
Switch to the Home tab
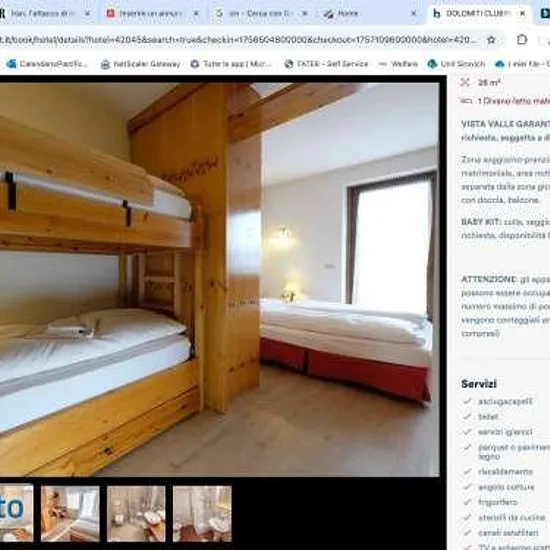(x=365, y=13)
